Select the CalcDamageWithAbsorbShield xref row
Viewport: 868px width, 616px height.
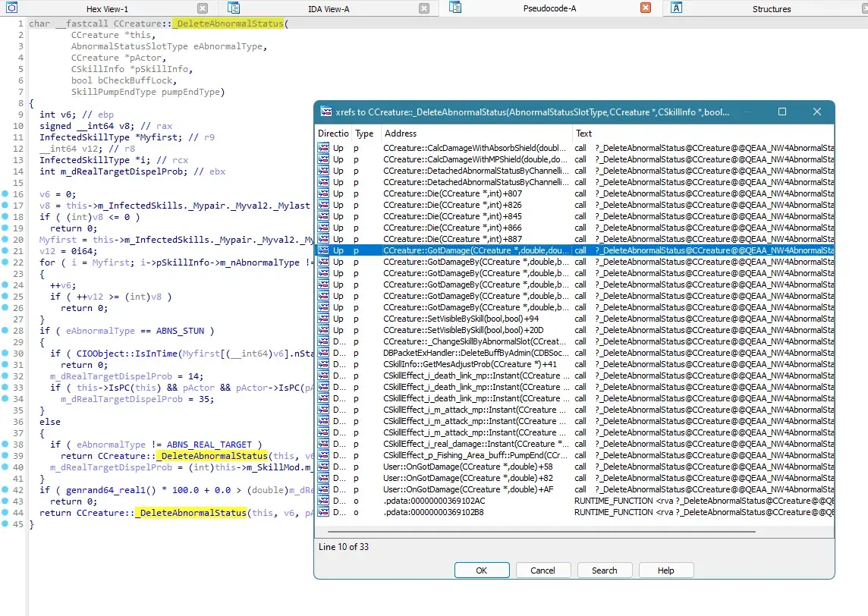coord(574,148)
